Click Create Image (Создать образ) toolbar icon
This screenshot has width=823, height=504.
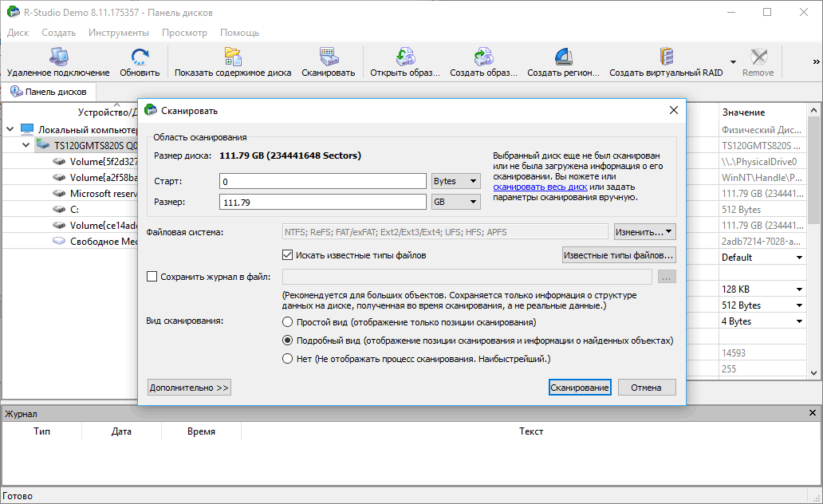tap(483, 56)
